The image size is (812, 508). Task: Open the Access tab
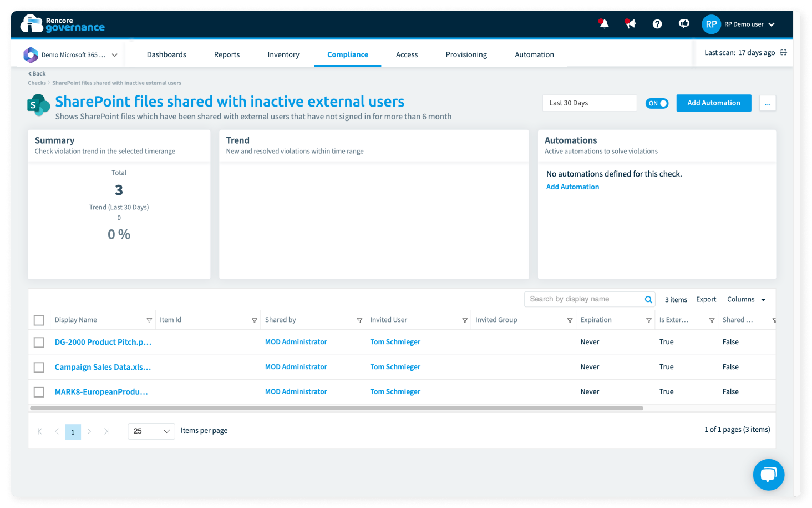(x=407, y=54)
